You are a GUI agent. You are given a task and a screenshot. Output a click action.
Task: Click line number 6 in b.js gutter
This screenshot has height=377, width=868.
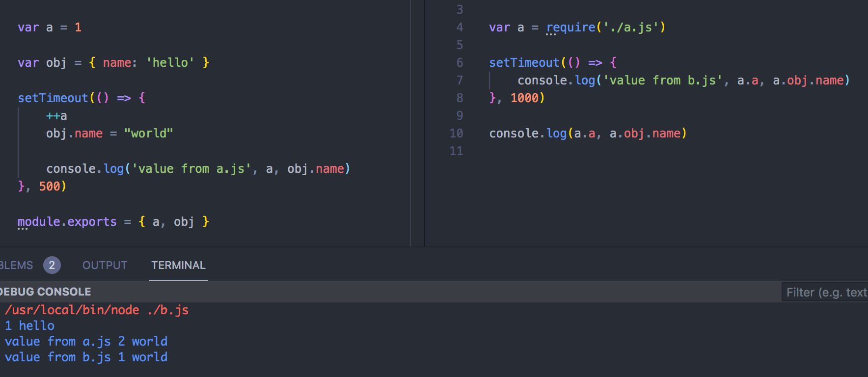pyautogui.click(x=460, y=63)
